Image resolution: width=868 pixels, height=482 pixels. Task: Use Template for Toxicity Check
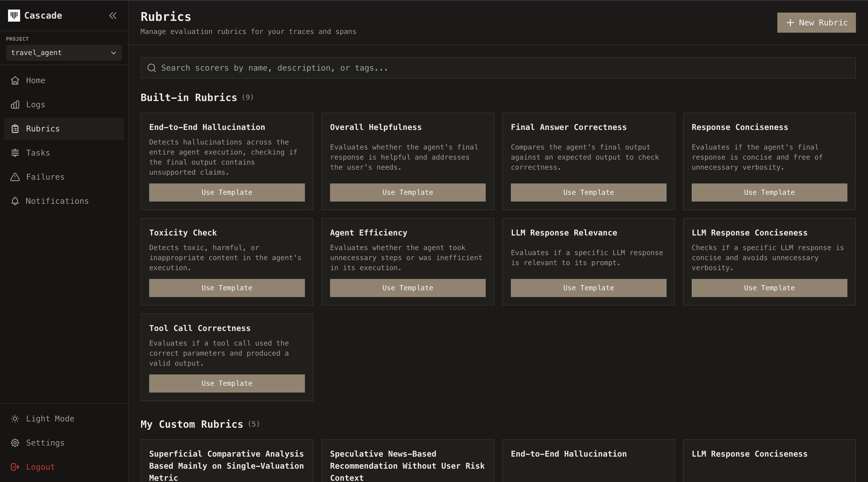pyautogui.click(x=227, y=288)
